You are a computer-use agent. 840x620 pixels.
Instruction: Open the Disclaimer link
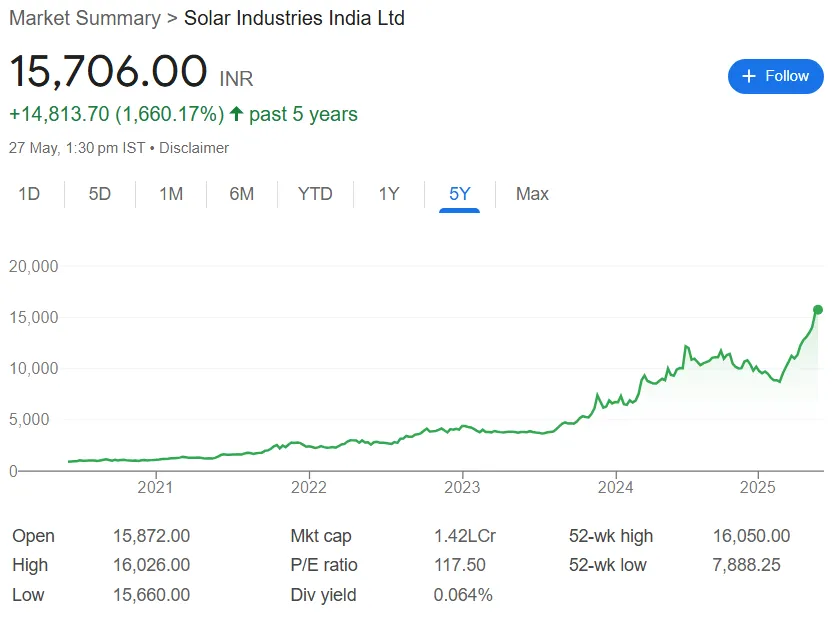click(x=194, y=148)
